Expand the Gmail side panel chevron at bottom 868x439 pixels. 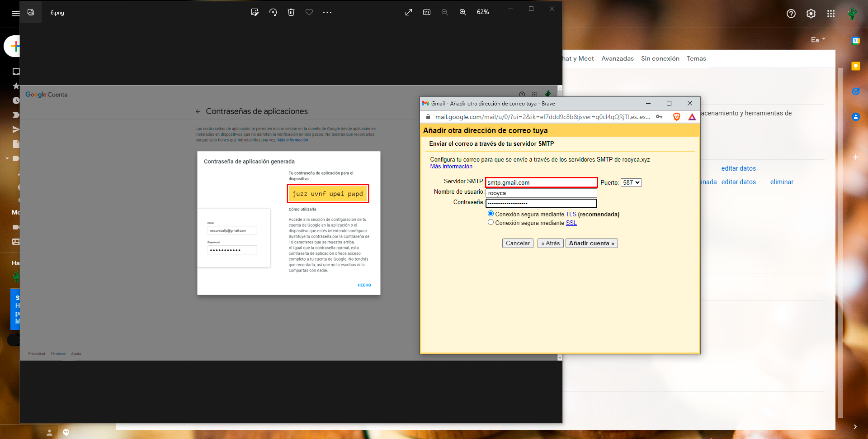[x=855, y=427]
